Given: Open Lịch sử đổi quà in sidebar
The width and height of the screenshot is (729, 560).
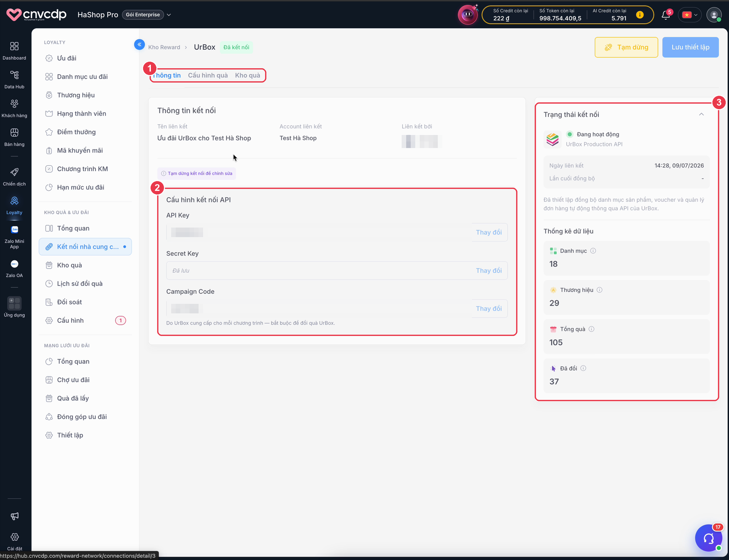Looking at the screenshot, I should tap(85, 284).
